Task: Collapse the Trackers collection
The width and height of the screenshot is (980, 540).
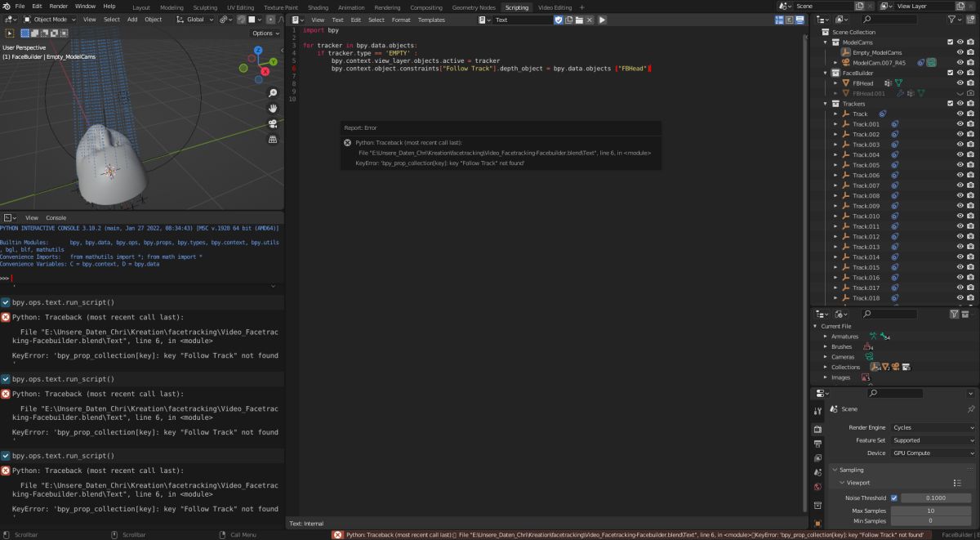Action: pyautogui.click(x=826, y=104)
